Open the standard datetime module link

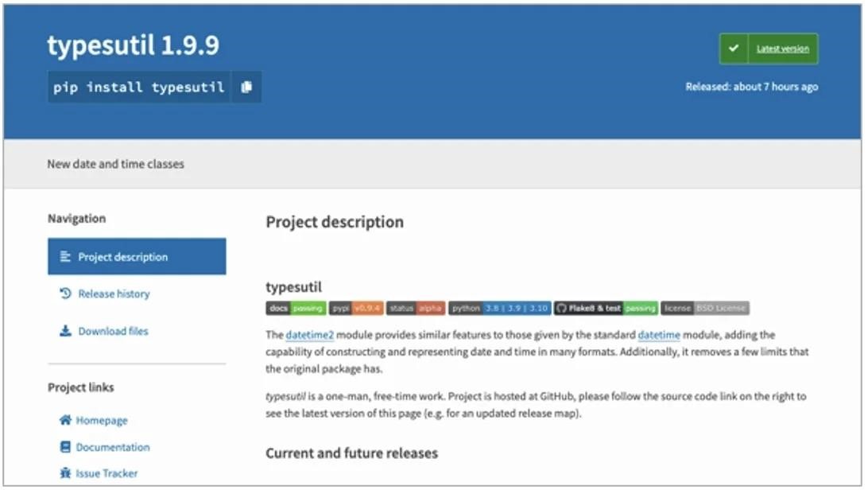pos(658,335)
